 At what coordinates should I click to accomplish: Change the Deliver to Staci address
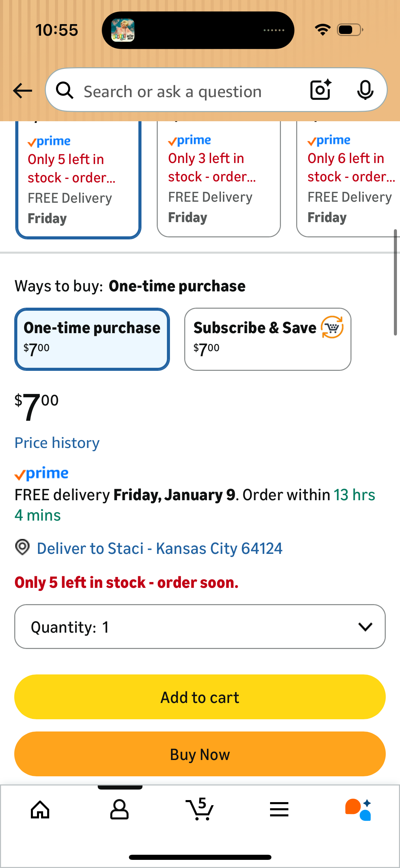159,548
